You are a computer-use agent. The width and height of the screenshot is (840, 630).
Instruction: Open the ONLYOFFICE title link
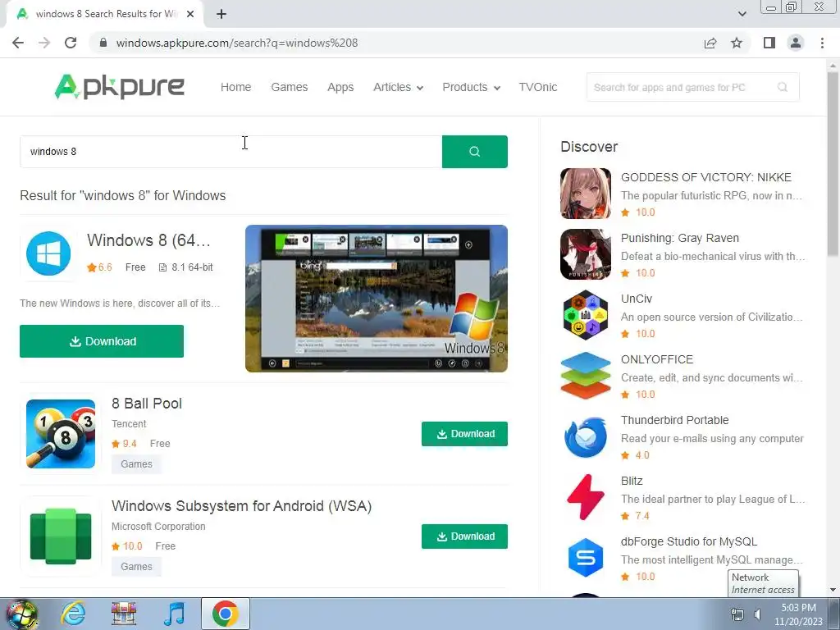pyautogui.click(x=657, y=359)
